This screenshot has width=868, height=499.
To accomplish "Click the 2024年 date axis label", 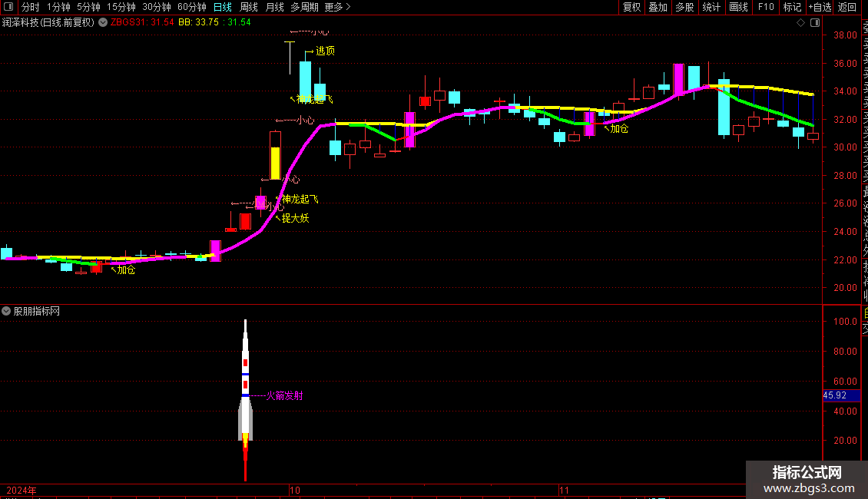I will [x=22, y=490].
